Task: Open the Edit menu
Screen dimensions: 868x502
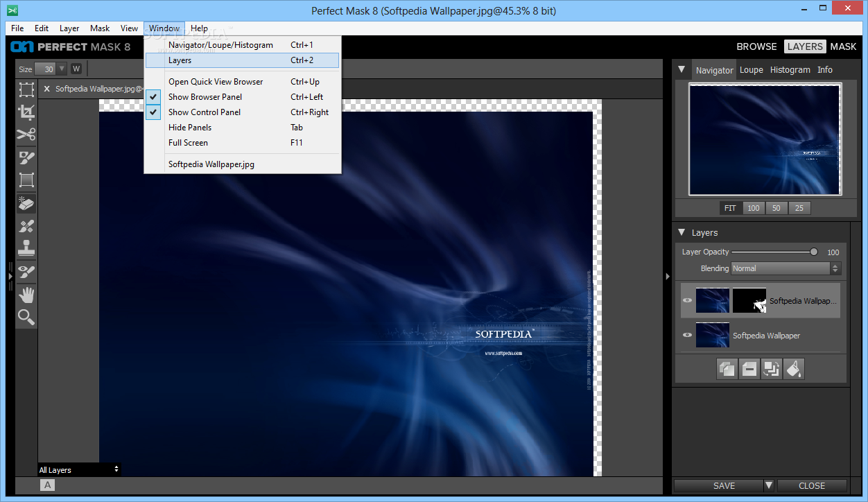Action: coord(42,28)
